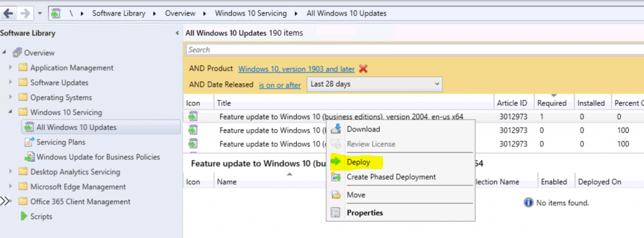Select All Windows 10 Updates breadcrumb
The width and height of the screenshot is (644, 238).
click(x=347, y=13)
